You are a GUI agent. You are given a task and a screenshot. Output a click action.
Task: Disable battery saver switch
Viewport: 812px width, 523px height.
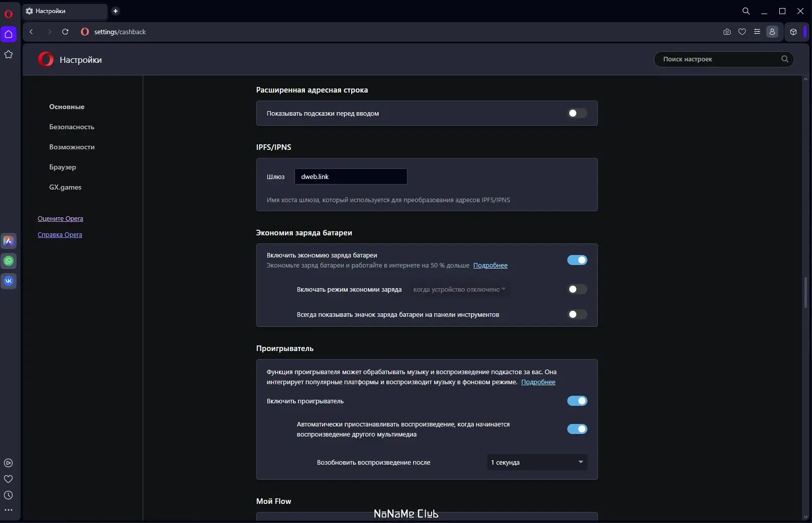[x=577, y=260]
